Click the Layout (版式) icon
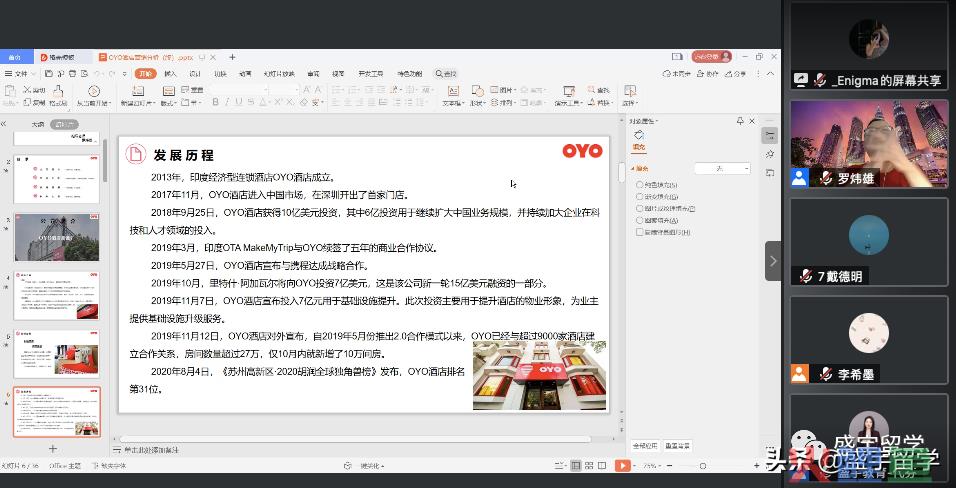This screenshot has width=956, height=488. [x=168, y=91]
